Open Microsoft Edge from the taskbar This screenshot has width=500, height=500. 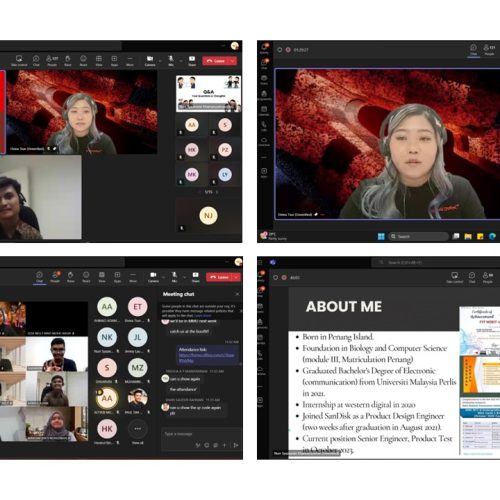(492, 236)
